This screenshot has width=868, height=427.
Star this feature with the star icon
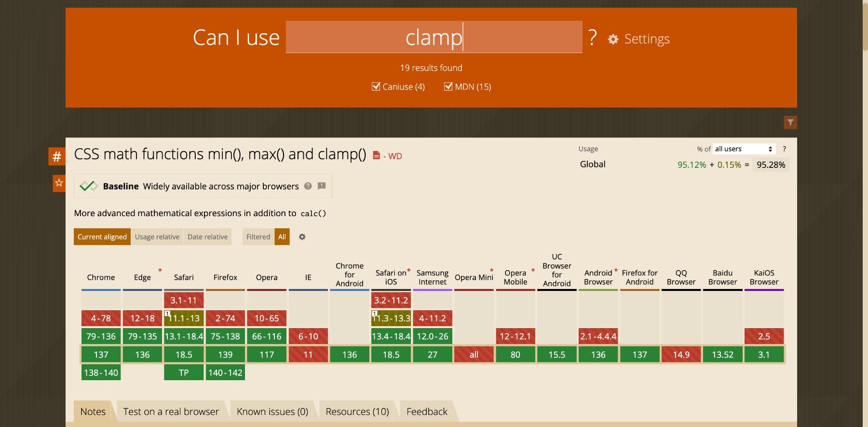point(59,183)
